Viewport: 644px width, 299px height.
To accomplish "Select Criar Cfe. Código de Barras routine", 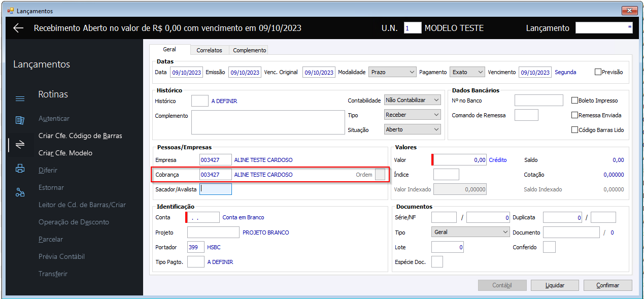I will [x=80, y=136].
